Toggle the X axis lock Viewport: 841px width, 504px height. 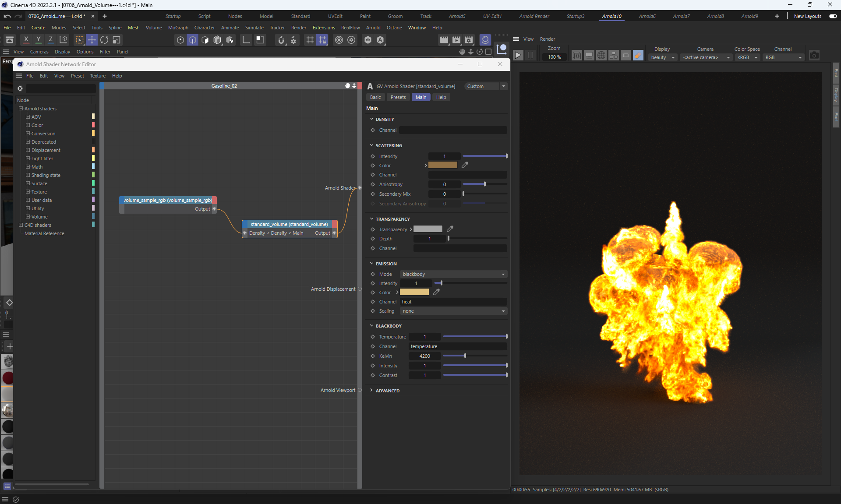(26, 40)
